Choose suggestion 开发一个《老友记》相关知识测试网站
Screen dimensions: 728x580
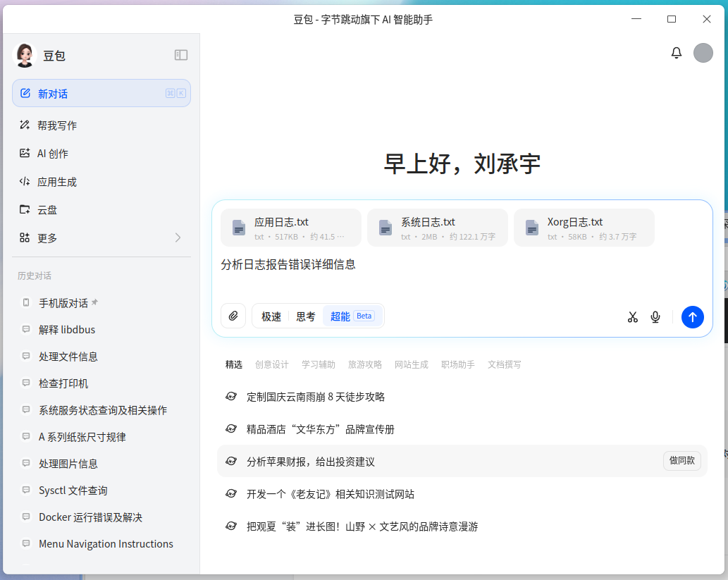[x=462, y=493]
